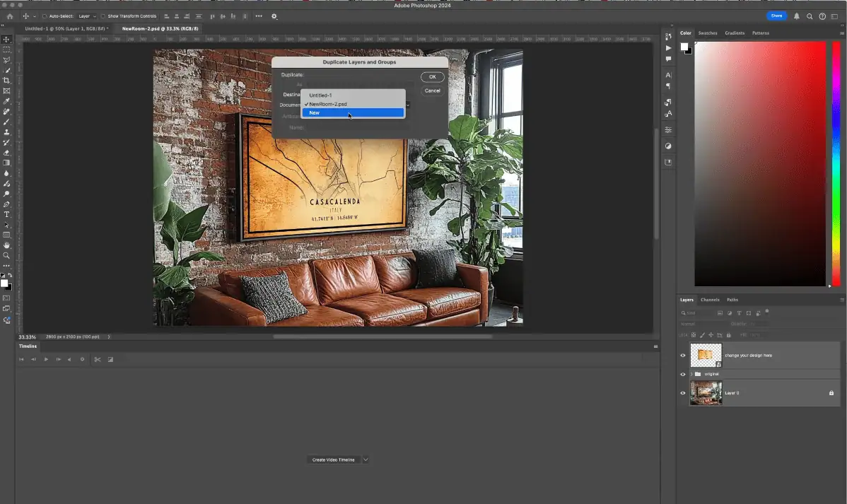Select the Crop tool in the toolbar
Viewport: 847px width, 504px height.
coord(6,81)
